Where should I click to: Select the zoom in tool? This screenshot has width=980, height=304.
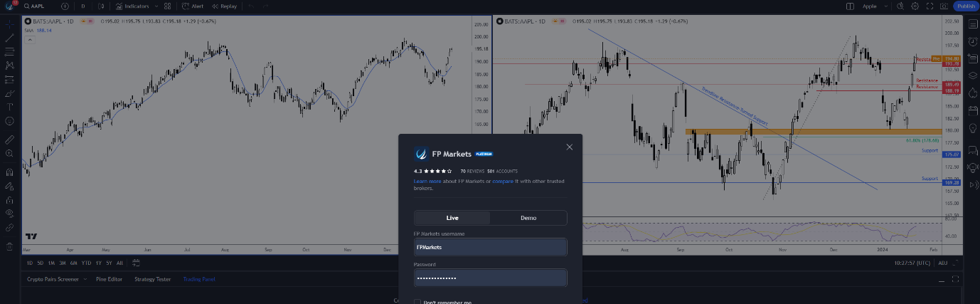click(x=9, y=153)
